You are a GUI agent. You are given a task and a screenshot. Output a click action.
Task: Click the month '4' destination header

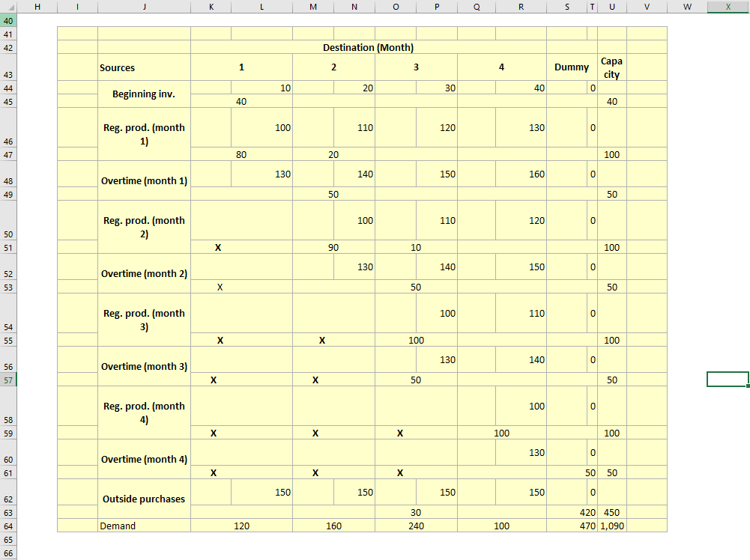click(502, 67)
